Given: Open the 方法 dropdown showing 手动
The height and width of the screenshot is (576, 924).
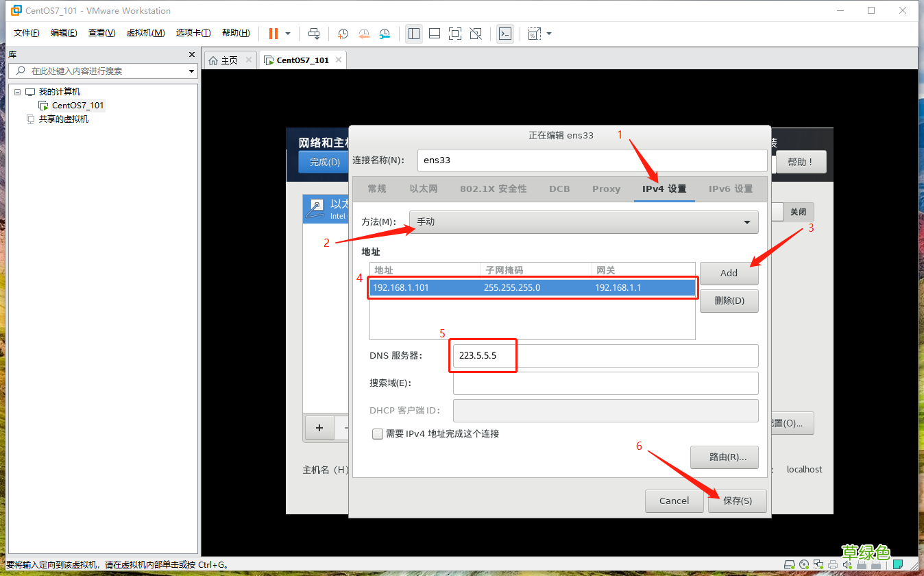Looking at the screenshot, I should 583,222.
